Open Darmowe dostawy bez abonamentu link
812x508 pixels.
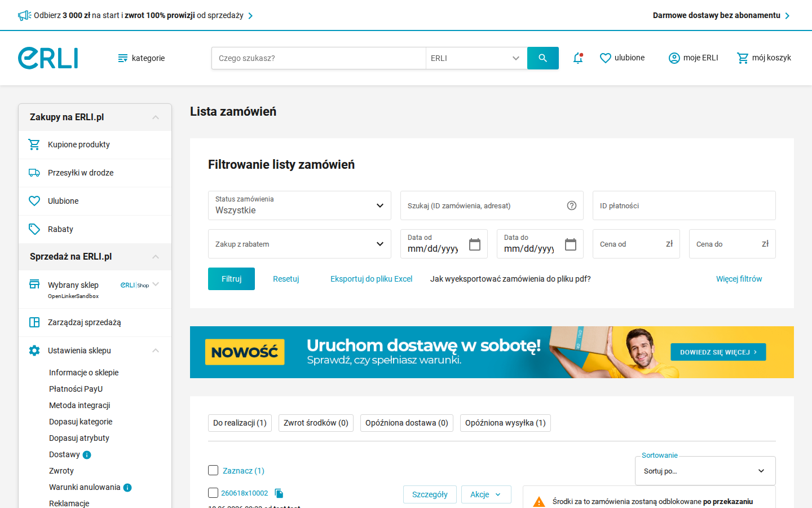coord(721,15)
